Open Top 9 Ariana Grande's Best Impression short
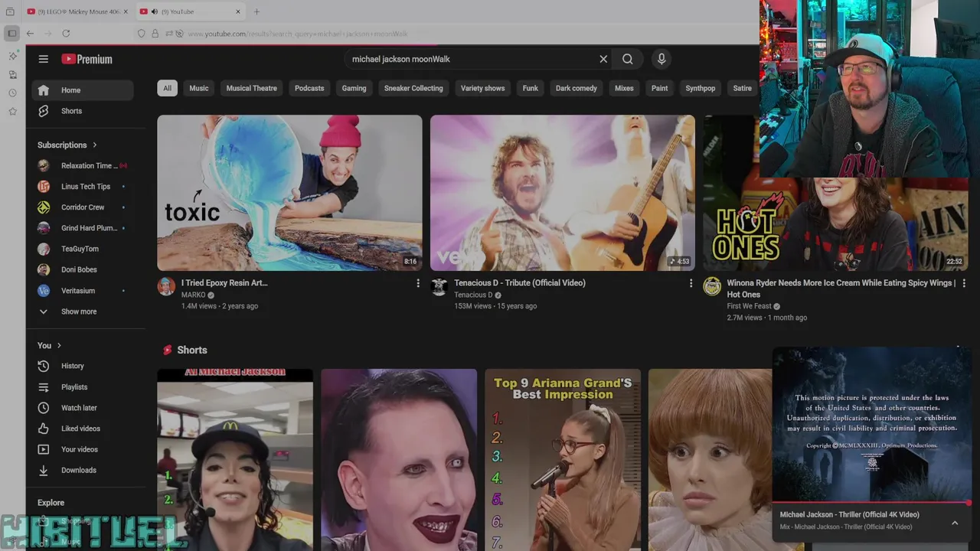Screen dimensions: 980x551 (x=563, y=460)
